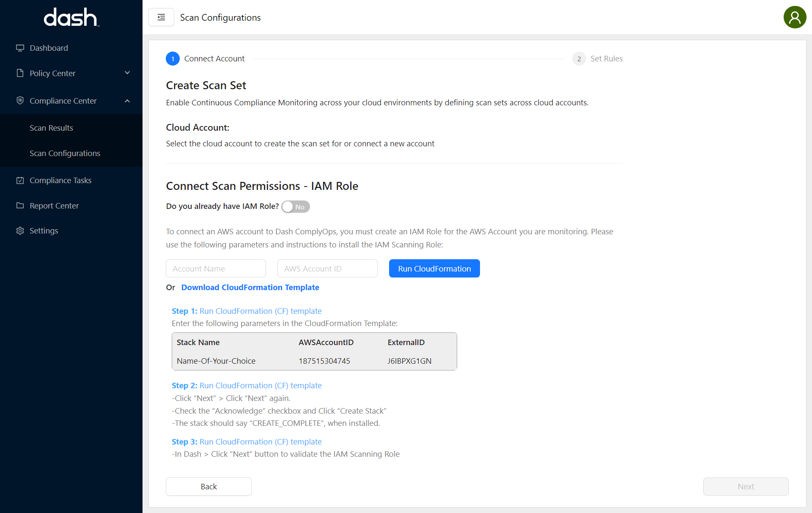Click the Report Center folder icon
The width and height of the screenshot is (812, 513).
pos(20,206)
